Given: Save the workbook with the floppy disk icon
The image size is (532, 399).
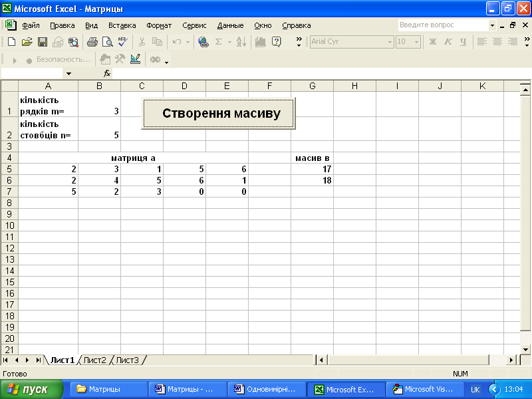Looking at the screenshot, I should click(43, 42).
